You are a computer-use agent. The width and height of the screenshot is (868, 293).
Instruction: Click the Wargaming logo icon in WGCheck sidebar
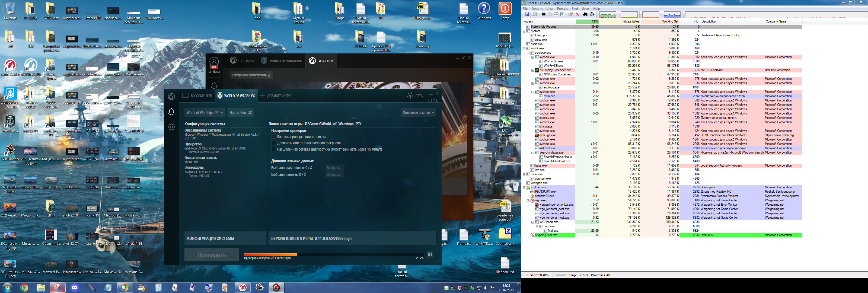click(x=171, y=97)
